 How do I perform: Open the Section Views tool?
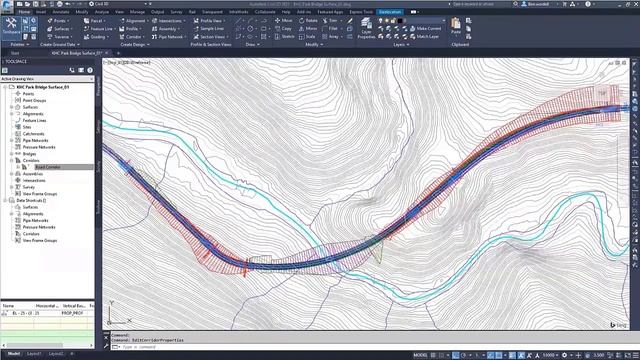[x=211, y=37]
